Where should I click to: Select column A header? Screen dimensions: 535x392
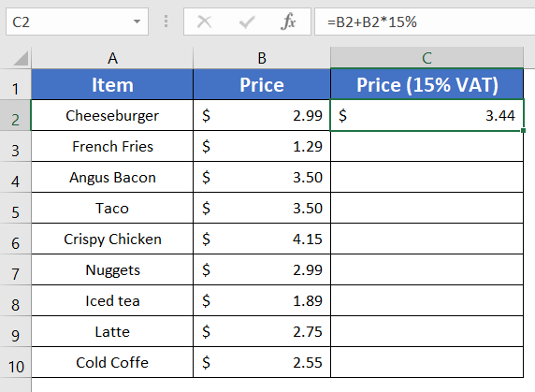point(112,58)
